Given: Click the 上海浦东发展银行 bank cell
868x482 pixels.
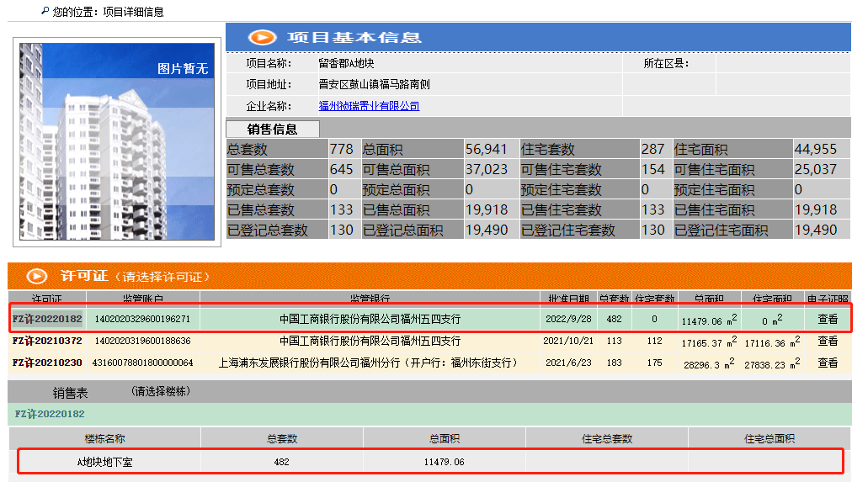Looking at the screenshot, I should point(370,363).
